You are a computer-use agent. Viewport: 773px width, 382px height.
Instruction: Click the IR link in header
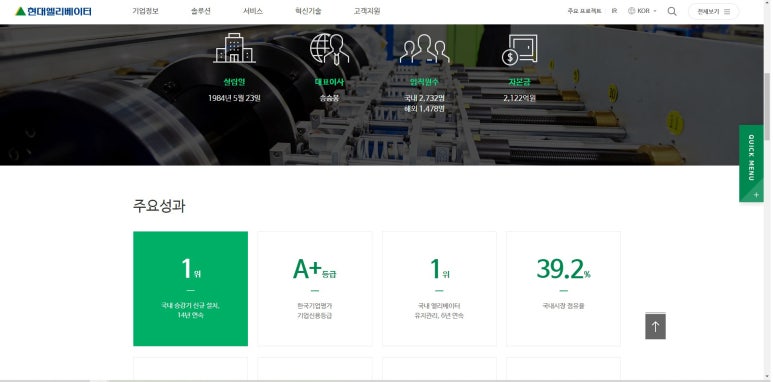[x=614, y=11]
